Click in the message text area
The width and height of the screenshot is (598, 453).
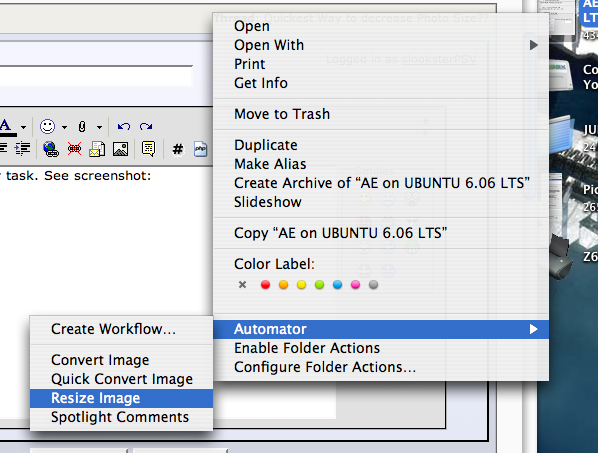pos(107,244)
